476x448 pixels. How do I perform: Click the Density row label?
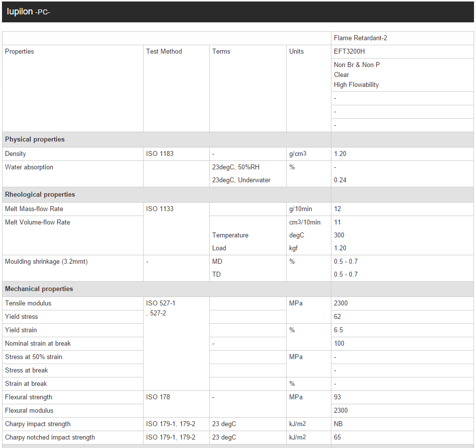[15, 153]
